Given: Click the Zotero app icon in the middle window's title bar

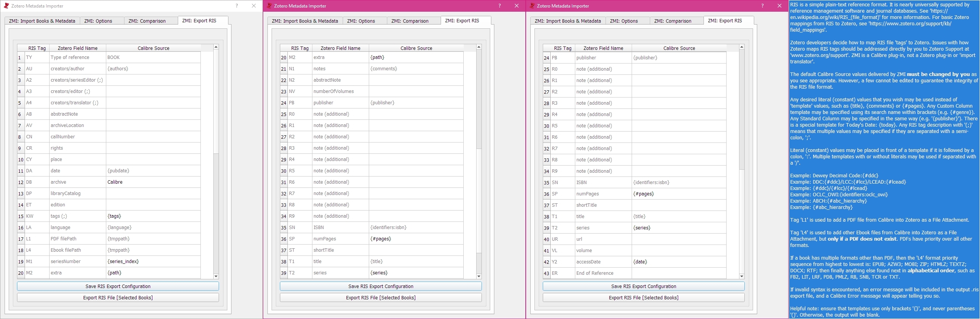Looking at the screenshot, I should coord(269,6).
